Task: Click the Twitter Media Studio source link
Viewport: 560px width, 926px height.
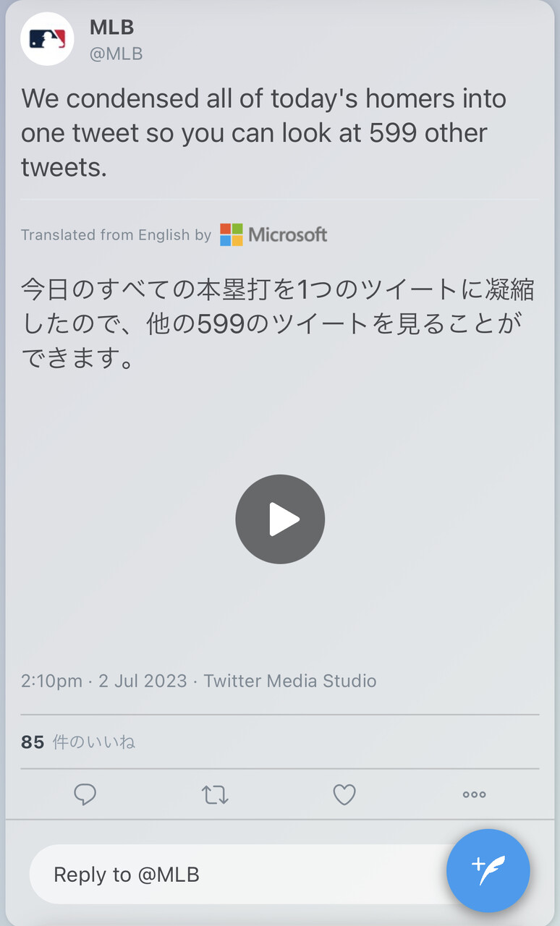Action: pyautogui.click(x=290, y=681)
